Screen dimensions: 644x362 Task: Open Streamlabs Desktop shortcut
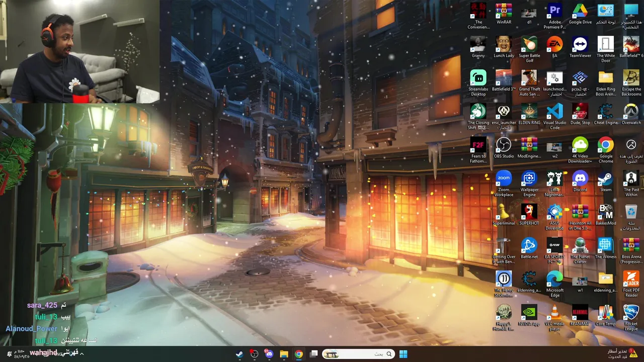[478, 83]
